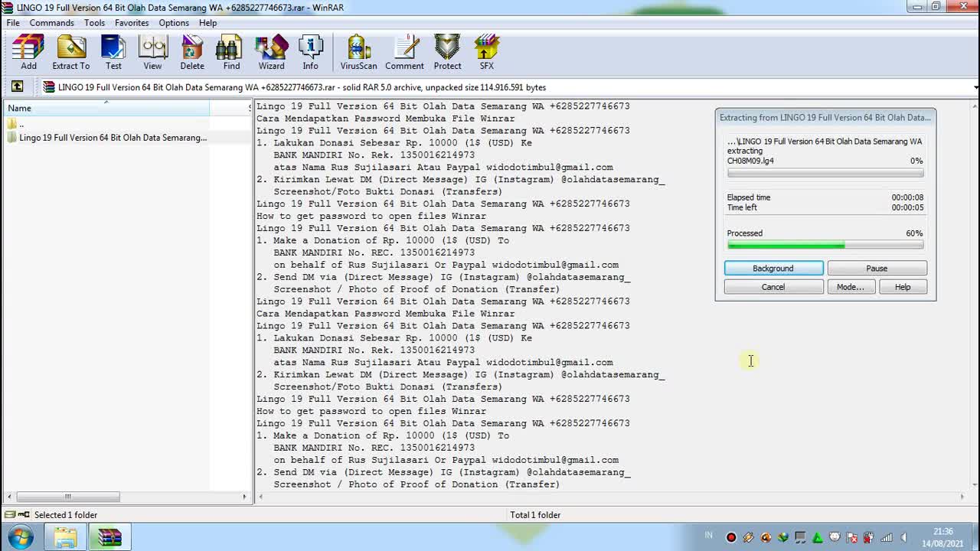
Task: Click the archive path text in address bar
Action: pyautogui.click(x=302, y=87)
